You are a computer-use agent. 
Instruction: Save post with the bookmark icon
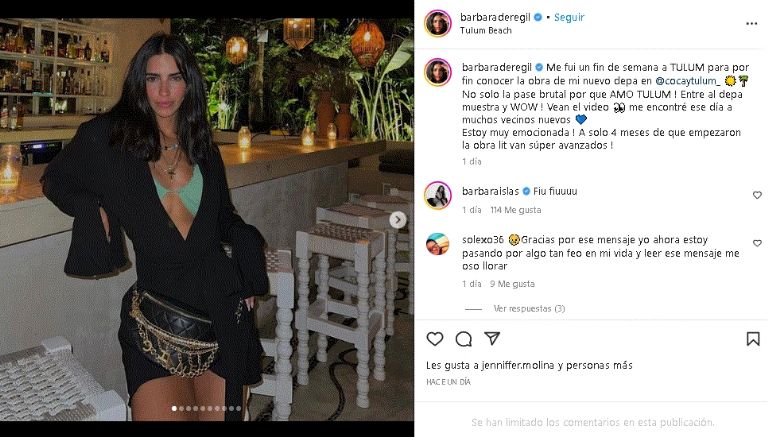(x=753, y=339)
